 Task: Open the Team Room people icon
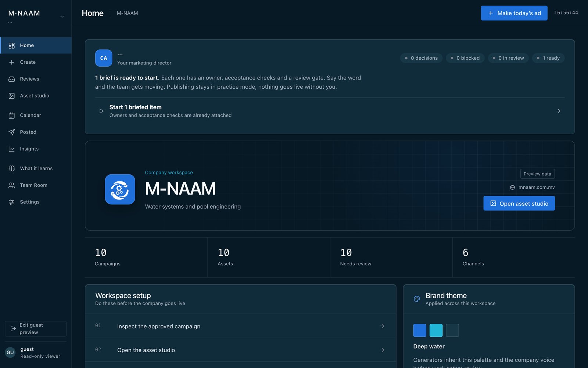(x=12, y=185)
